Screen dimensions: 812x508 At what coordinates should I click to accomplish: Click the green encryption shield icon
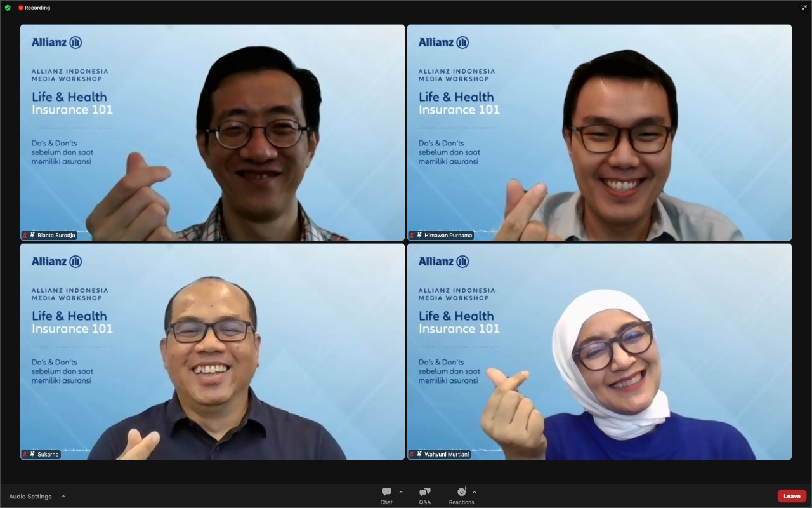(x=8, y=8)
